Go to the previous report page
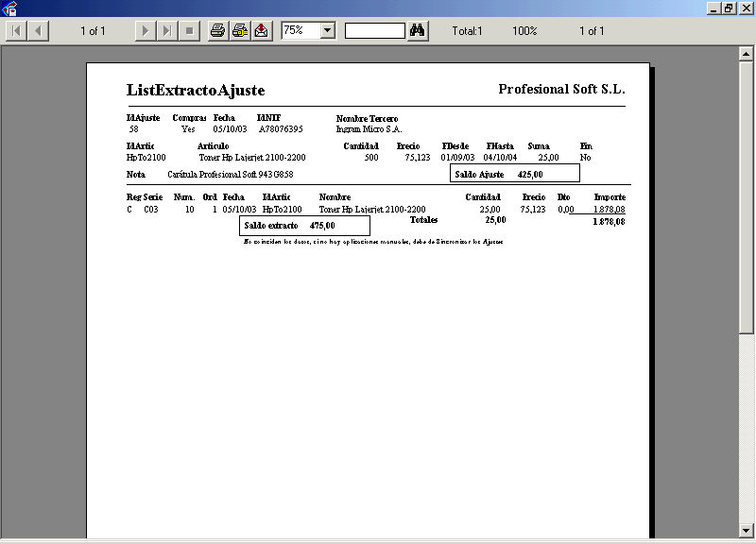Image resolution: width=756 pixels, height=544 pixels. 38,31
